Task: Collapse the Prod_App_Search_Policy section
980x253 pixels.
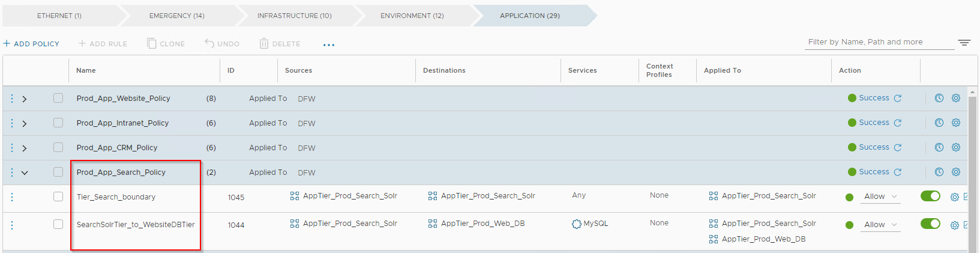Action: click(25, 172)
